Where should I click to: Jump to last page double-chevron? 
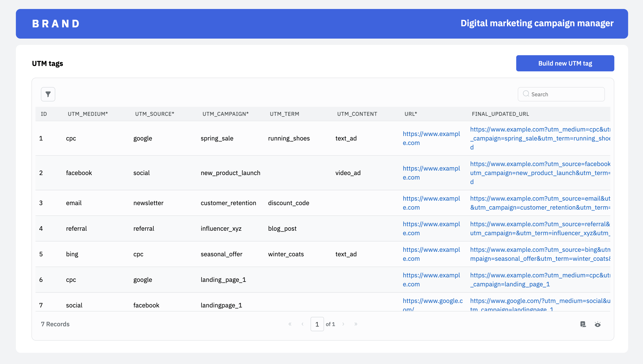point(356,324)
